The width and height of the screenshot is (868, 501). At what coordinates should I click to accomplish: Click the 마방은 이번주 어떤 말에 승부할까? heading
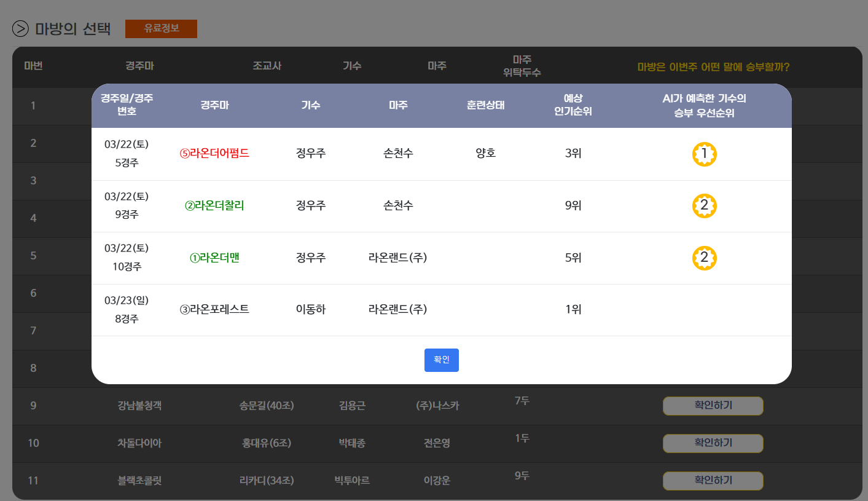(713, 67)
